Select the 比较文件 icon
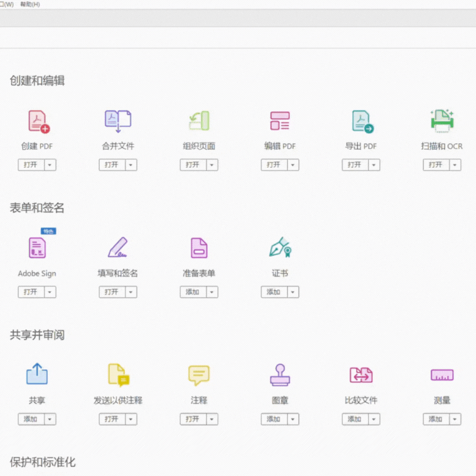Screen dimensions: 476x476 (x=360, y=375)
